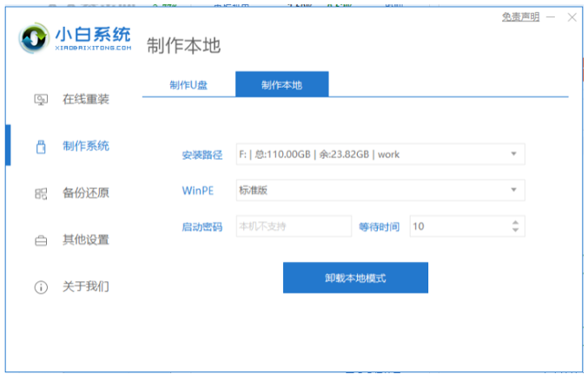
Task: Click the 制作系统 USB drive icon
Action: point(40,146)
